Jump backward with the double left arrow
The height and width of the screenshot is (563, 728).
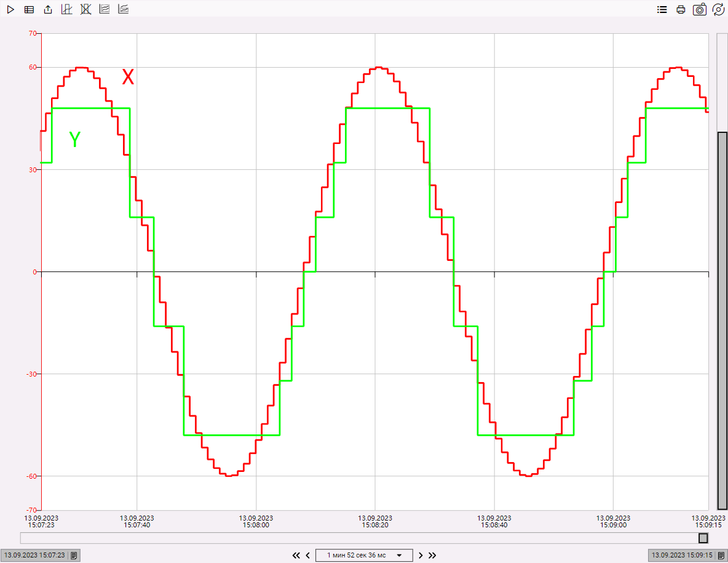click(x=296, y=555)
